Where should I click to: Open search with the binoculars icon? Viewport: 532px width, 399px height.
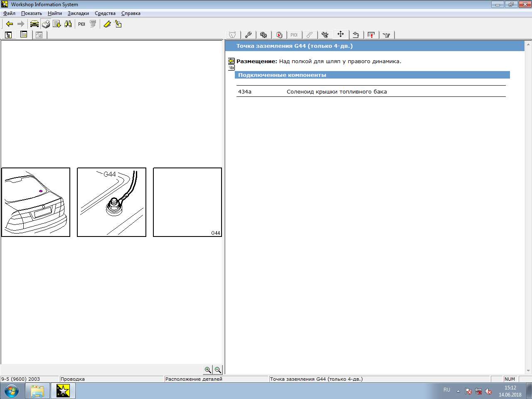point(68,24)
